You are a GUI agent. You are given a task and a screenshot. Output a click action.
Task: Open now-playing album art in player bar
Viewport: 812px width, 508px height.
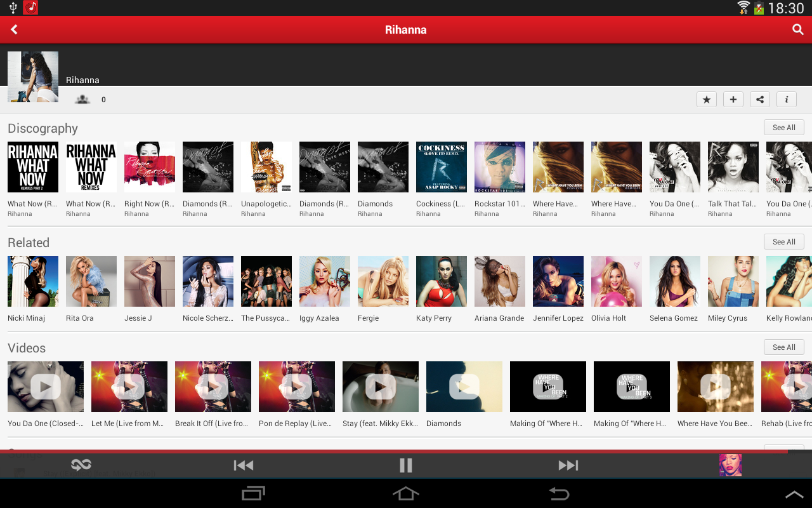click(x=730, y=465)
